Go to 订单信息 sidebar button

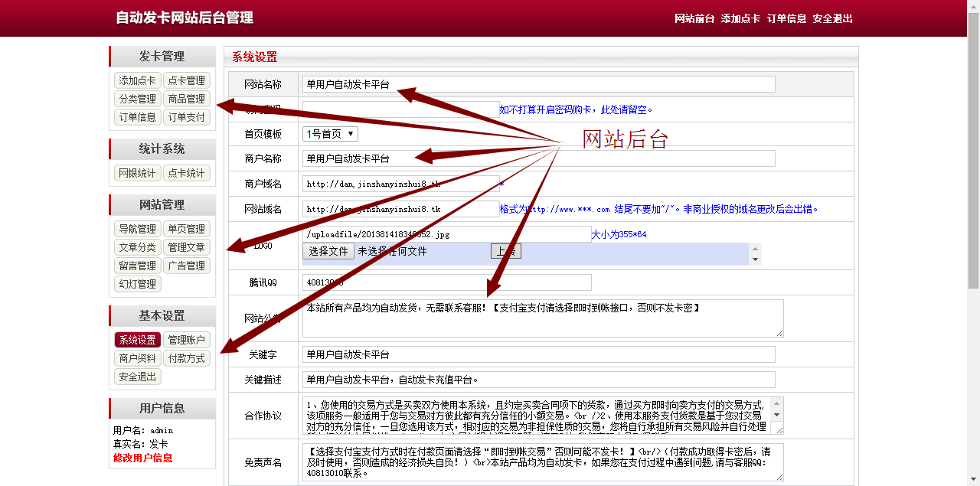[x=138, y=117]
